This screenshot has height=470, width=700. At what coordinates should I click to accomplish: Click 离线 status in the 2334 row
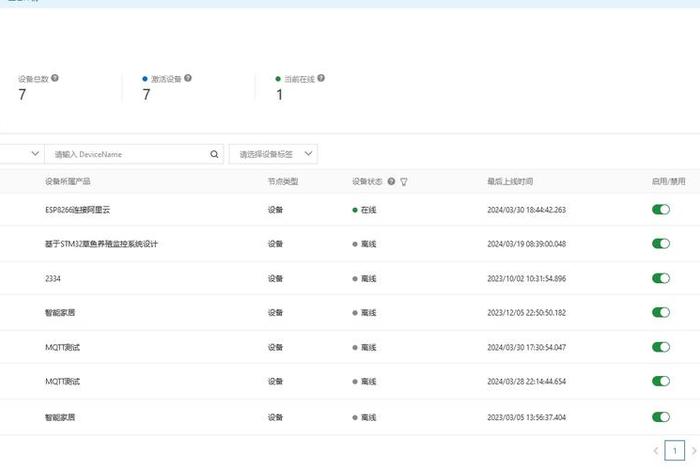click(x=365, y=279)
